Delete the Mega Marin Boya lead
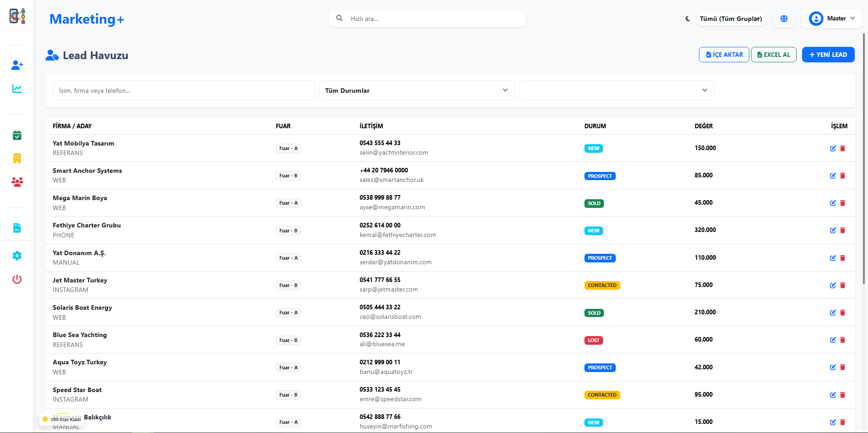This screenshot has width=868, height=433. click(x=843, y=203)
